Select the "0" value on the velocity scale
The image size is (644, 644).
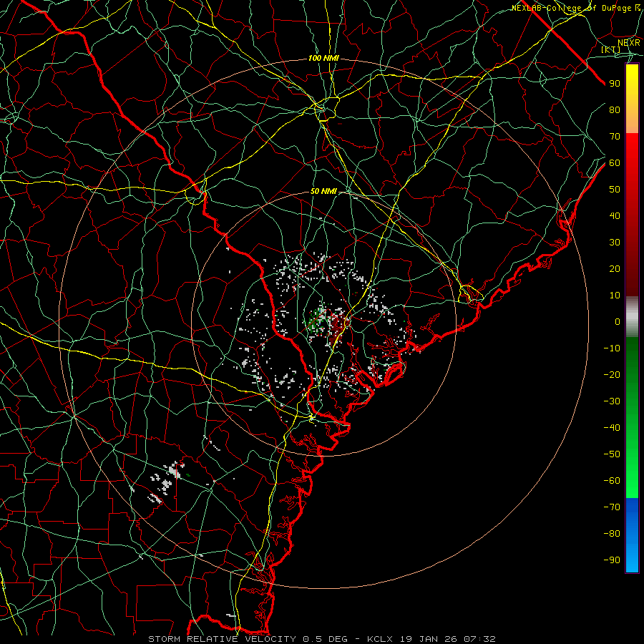pos(618,321)
